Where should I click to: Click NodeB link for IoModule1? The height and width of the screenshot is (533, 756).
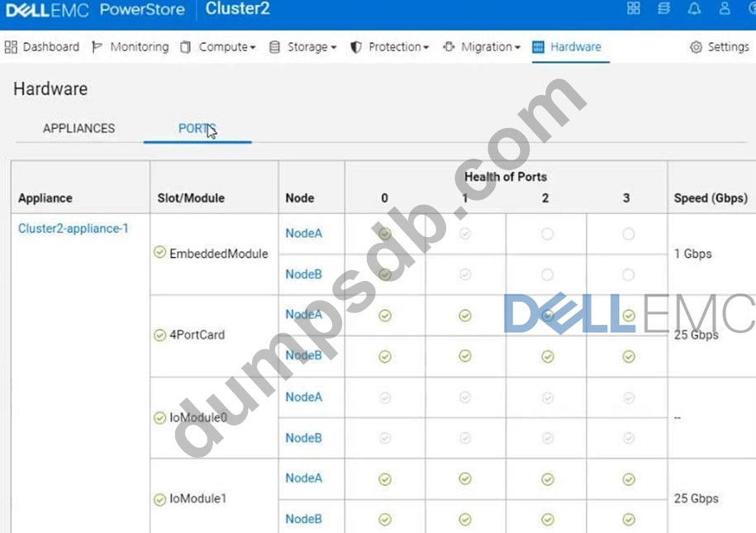(303, 519)
